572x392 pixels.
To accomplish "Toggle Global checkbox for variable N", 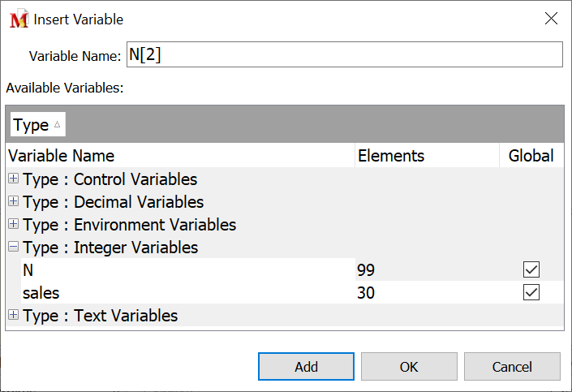I will coord(531,270).
